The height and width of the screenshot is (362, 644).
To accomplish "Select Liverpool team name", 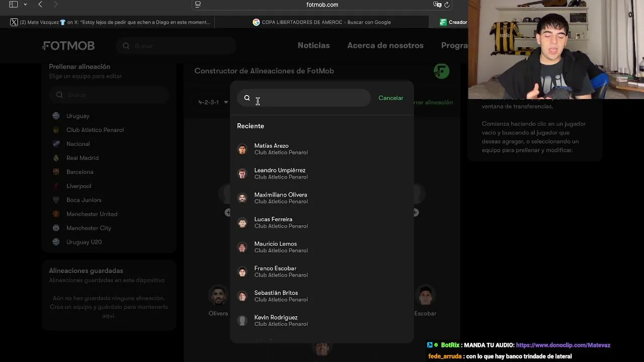I will (79, 186).
